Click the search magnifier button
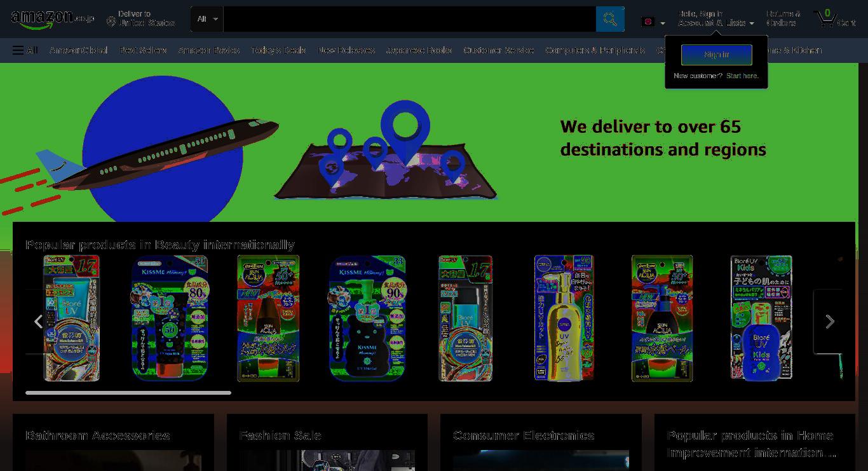 point(610,19)
